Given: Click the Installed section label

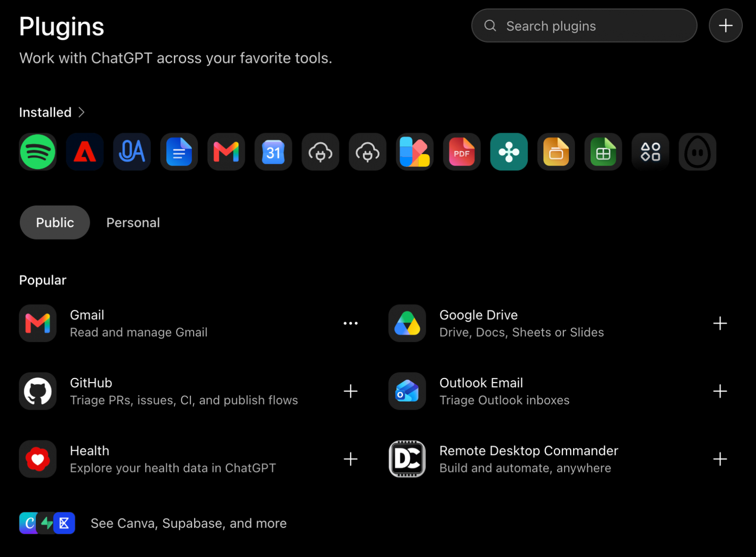Looking at the screenshot, I should [45, 112].
